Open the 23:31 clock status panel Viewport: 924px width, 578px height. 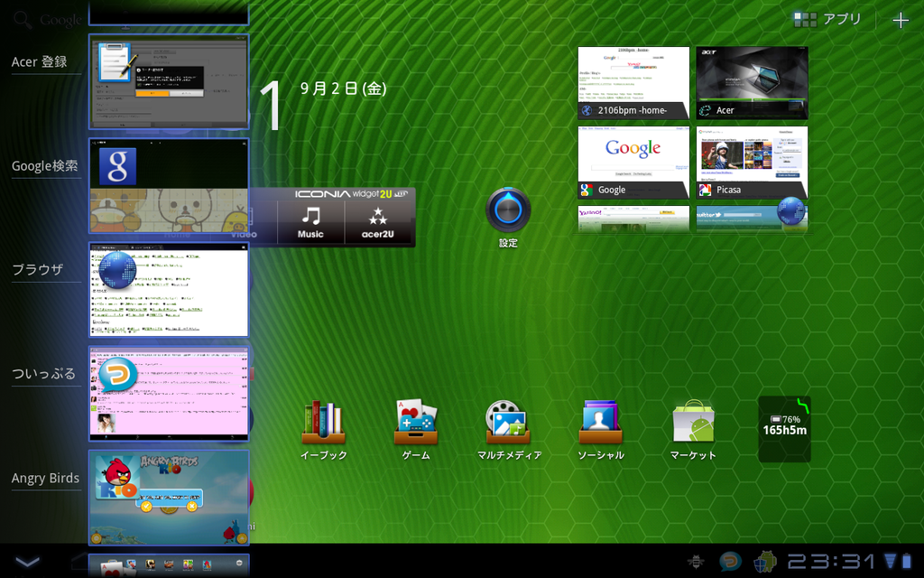pos(833,562)
